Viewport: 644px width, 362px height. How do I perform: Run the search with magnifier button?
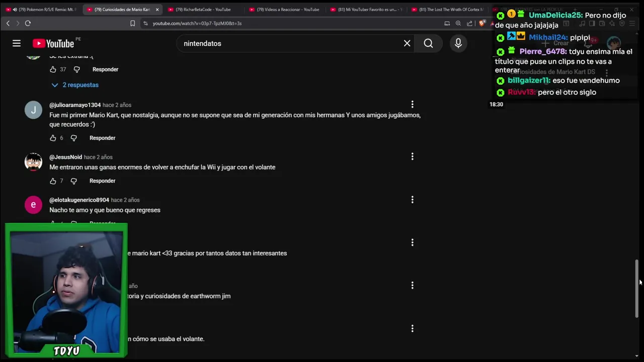pos(428,44)
